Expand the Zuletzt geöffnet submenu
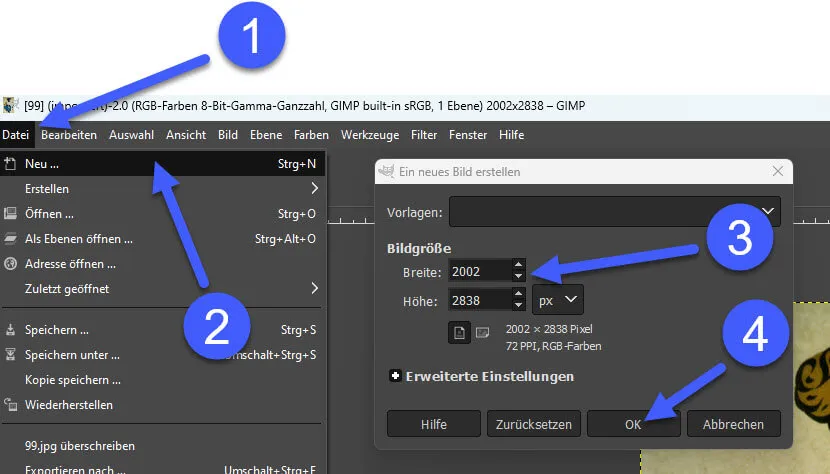The width and height of the screenshot is (830, 474). pyautogui.click(x=314, y=289)
